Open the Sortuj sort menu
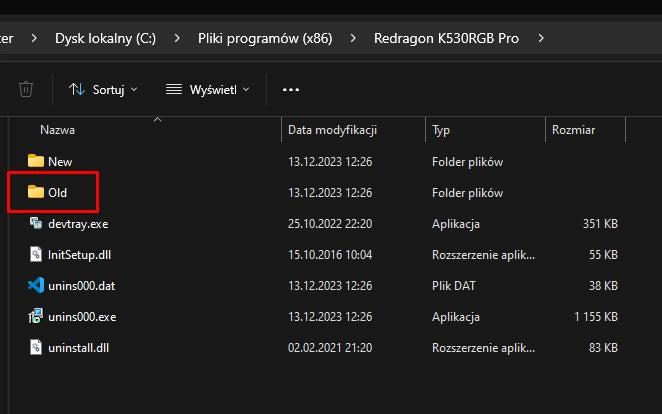Viewport: 662px width, 414px height. (x=103, y=89)
